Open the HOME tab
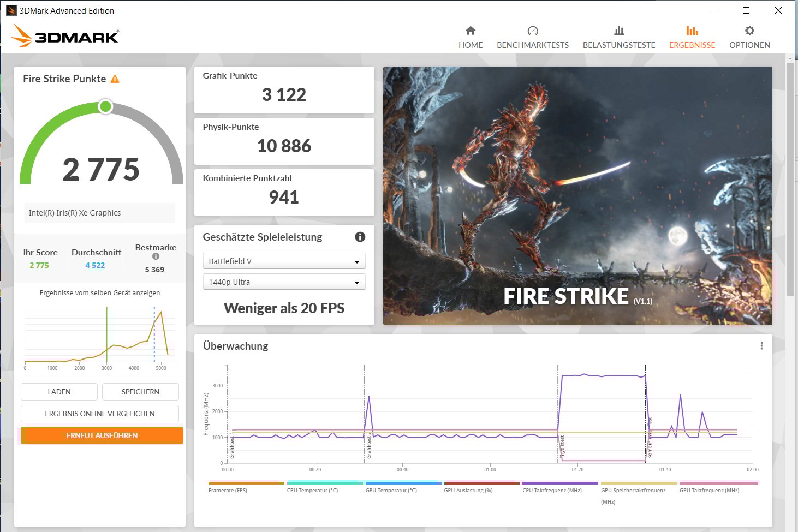Screen dimensions: 798x532 (x=471, y=38)
